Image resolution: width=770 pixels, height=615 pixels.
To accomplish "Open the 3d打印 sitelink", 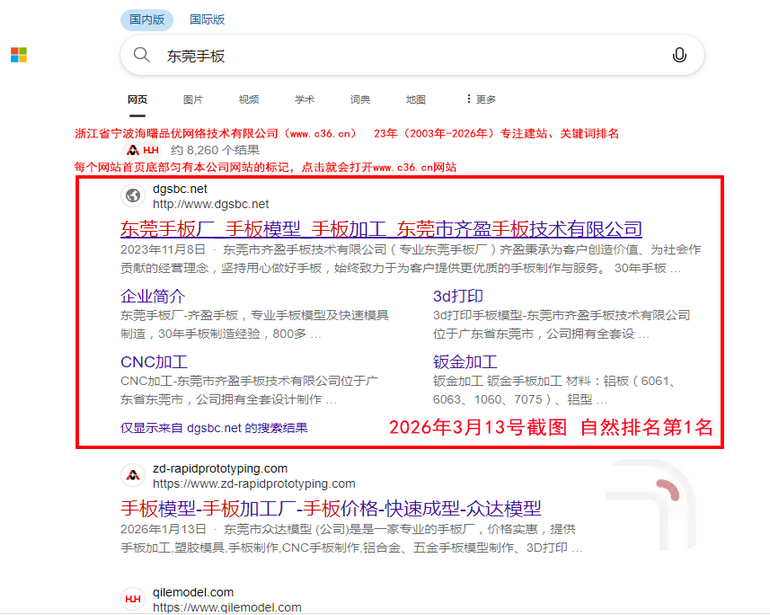I will 458,296.
